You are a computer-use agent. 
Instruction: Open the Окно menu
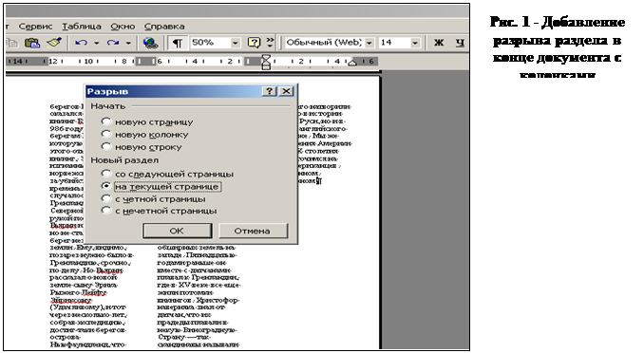pyautogui.click(x=123, y=27)
